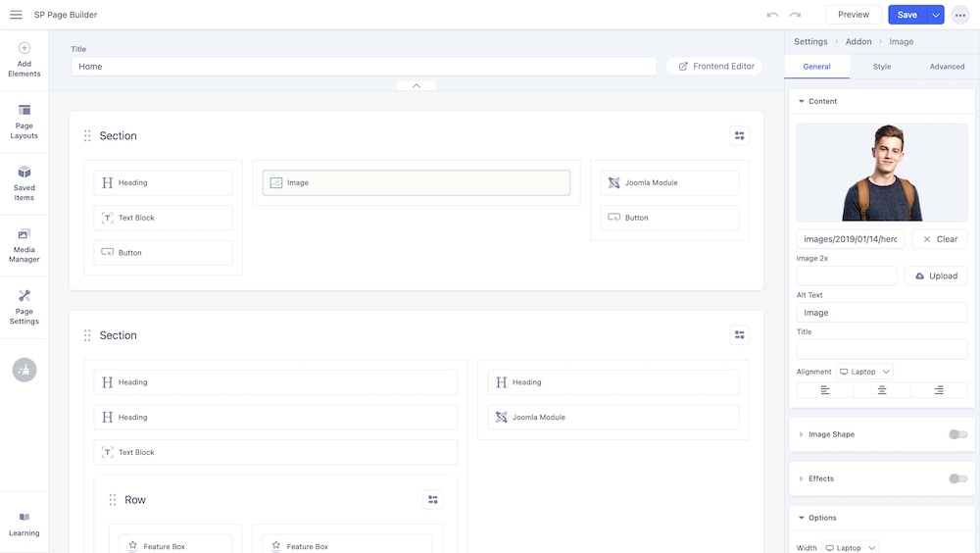This screenshot has width=980, height=553.
Task: Select the Text Block in first section
Action: [x=163, y=218]
